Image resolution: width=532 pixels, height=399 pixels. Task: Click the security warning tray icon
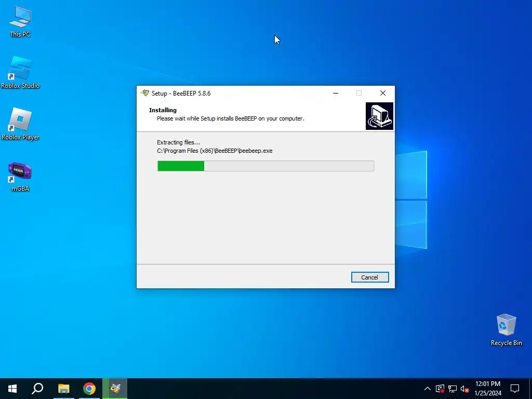440,389
